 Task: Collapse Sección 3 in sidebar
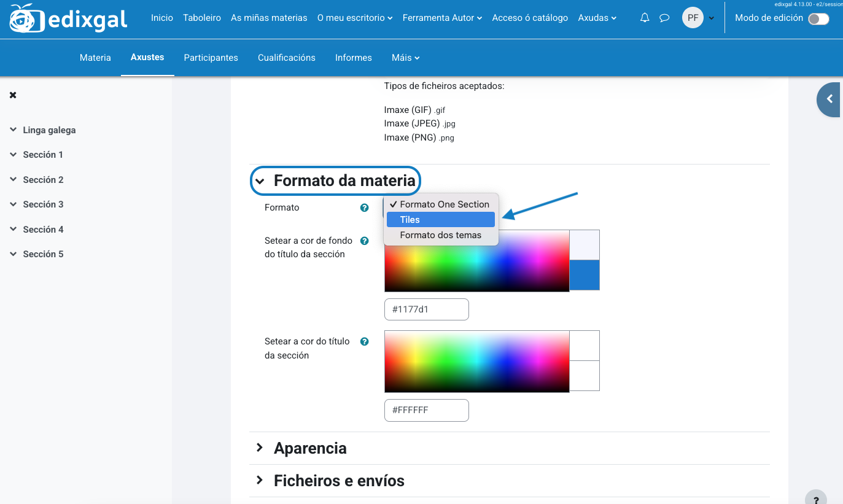(x=14, y=204)
